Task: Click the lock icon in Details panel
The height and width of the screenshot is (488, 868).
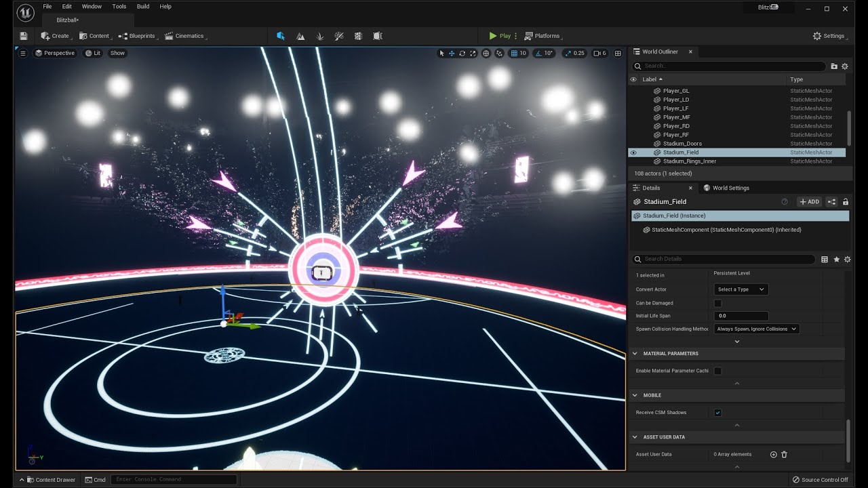Action: (845, 202)
